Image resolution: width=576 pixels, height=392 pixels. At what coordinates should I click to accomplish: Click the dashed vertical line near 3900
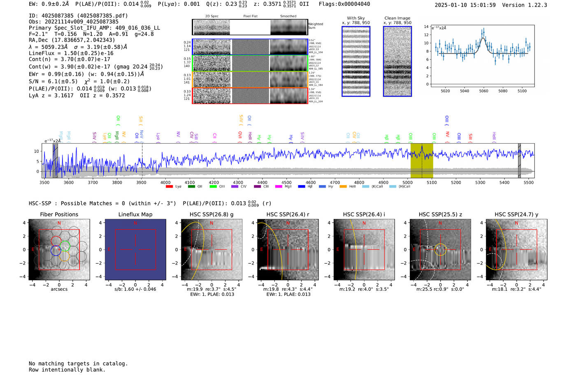(x=142, y=160)
